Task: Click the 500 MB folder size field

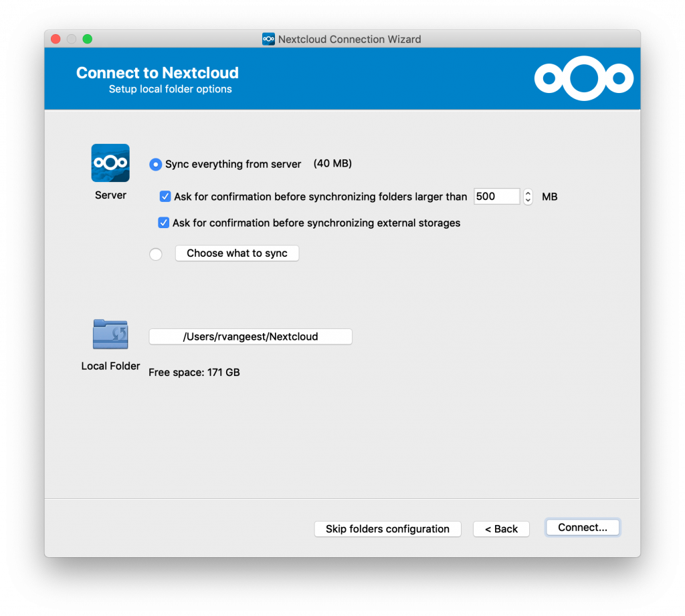Action: [496, 197]
